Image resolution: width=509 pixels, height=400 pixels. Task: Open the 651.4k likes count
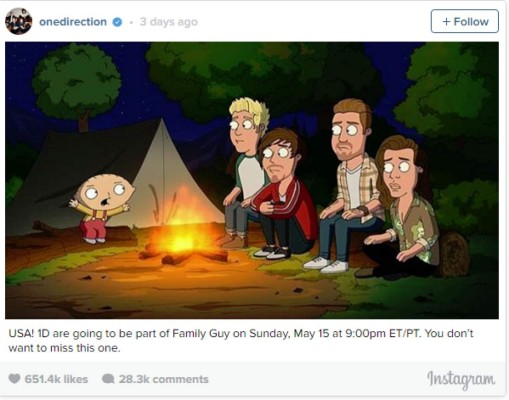(x=56, y=379)
